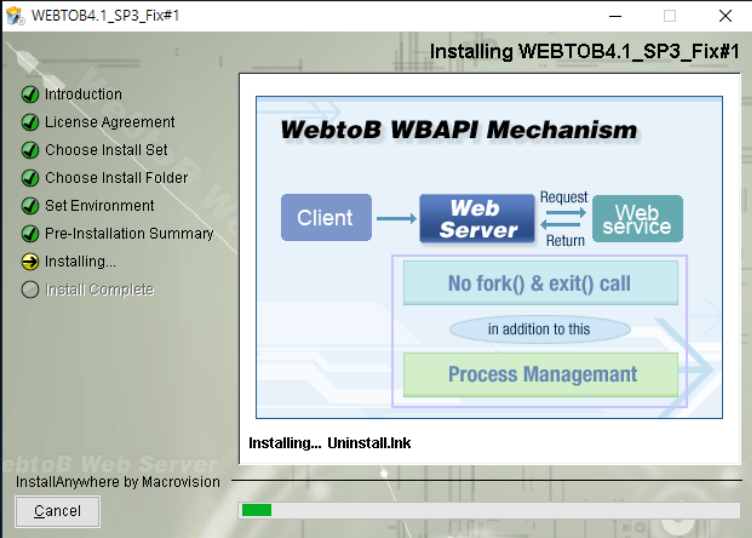Image resolution: width=752 pixels, height=538 pixels.
Task: Click the Client box in diagram
Action: pos(326,218)
